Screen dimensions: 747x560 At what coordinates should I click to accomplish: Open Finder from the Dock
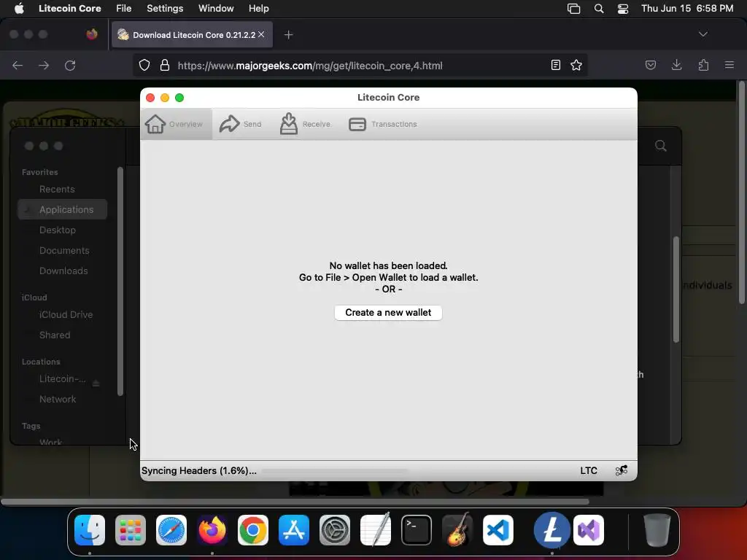90,530
